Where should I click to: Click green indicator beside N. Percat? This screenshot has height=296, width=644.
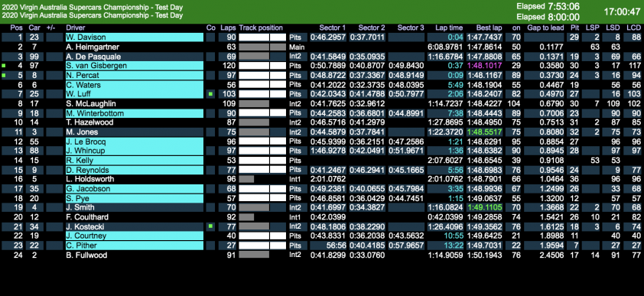pos(4,76)
